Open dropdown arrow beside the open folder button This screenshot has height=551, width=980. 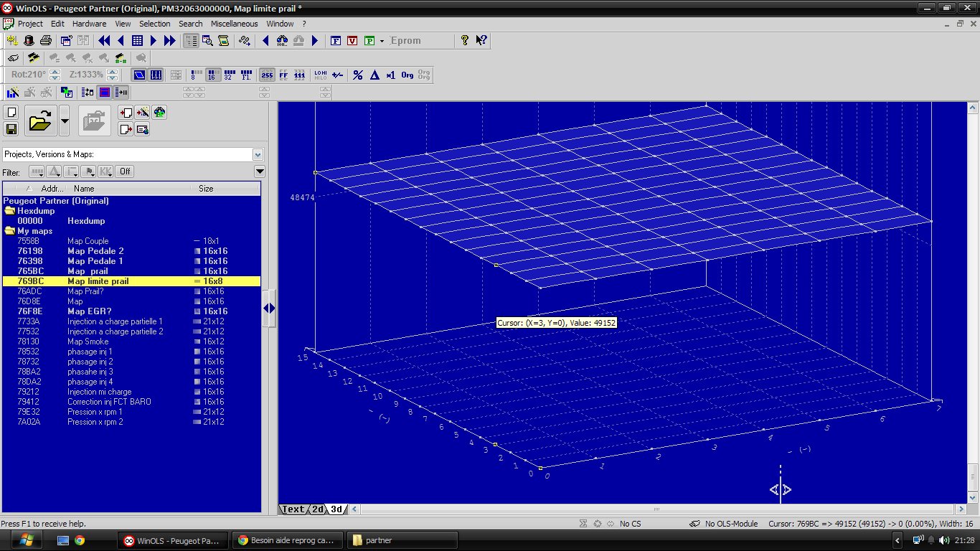click(65, 121)
